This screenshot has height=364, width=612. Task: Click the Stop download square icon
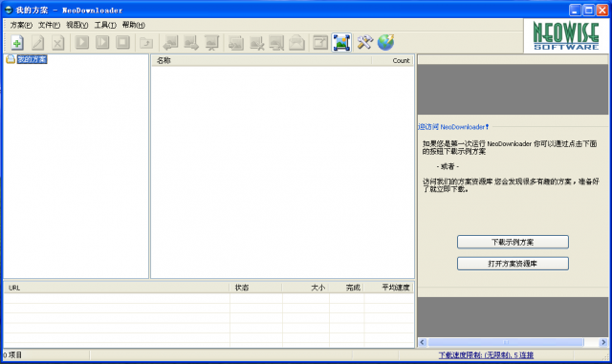122,42
